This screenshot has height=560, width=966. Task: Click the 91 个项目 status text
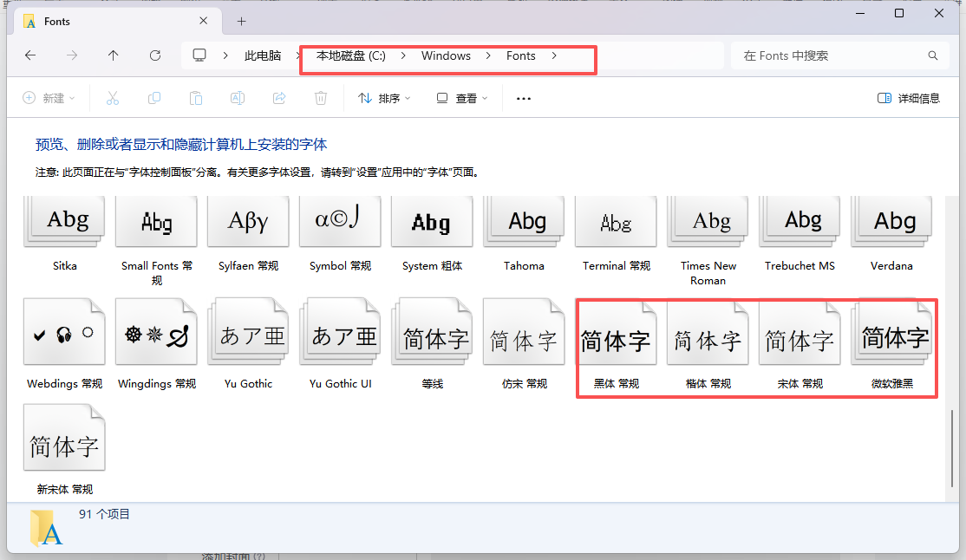pyautogui.click(x=104, y=514)
